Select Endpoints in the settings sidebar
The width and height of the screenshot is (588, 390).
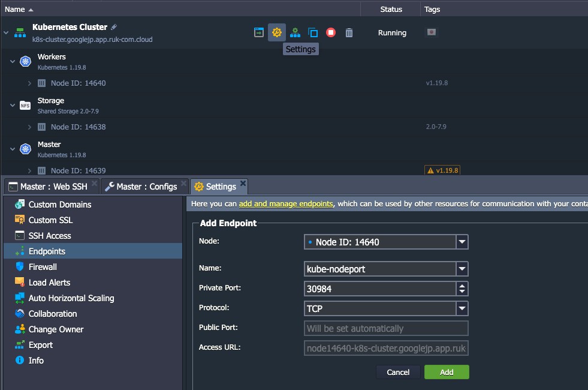click(93, 251)
